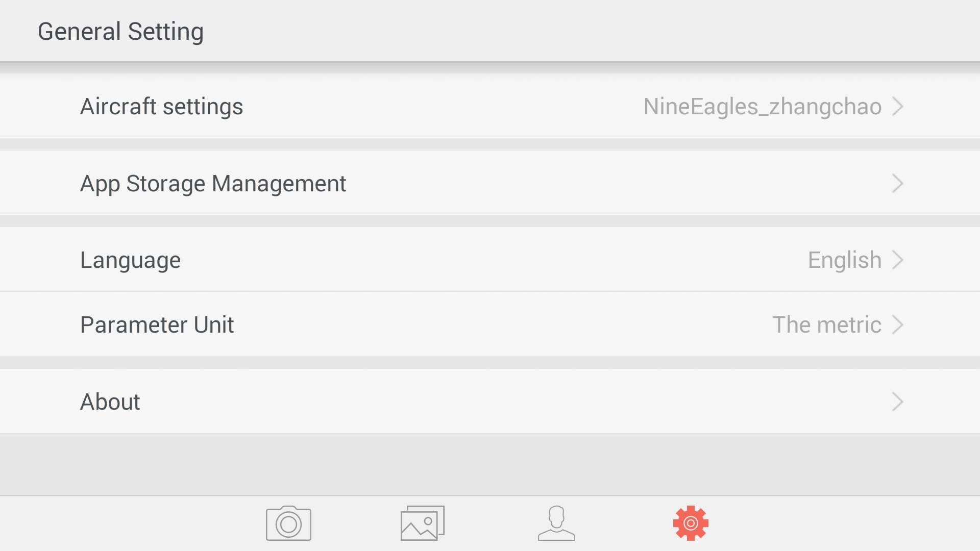Open App Storage Management

[490, 183]
